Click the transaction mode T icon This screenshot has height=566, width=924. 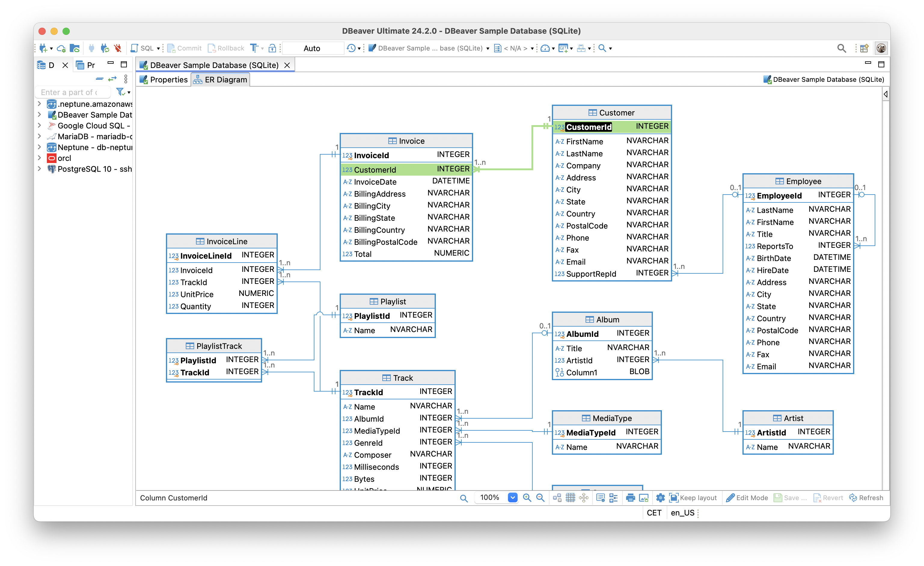coord(254,48)
